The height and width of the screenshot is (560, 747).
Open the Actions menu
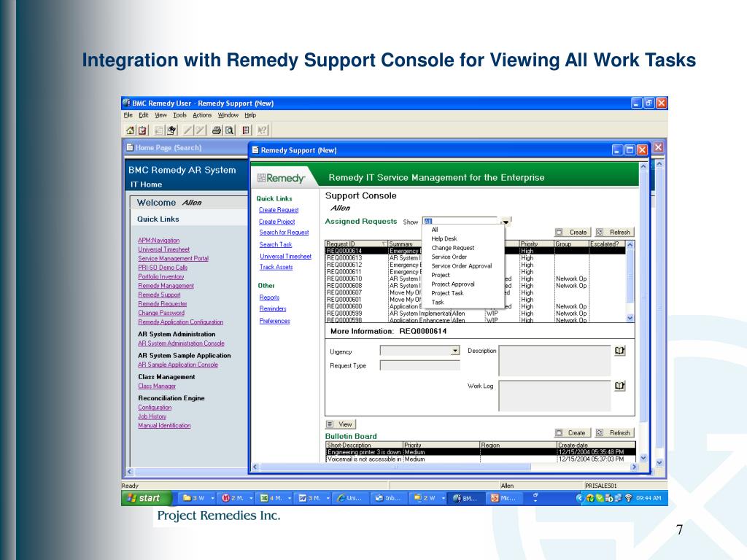click(x=202, y=115)
